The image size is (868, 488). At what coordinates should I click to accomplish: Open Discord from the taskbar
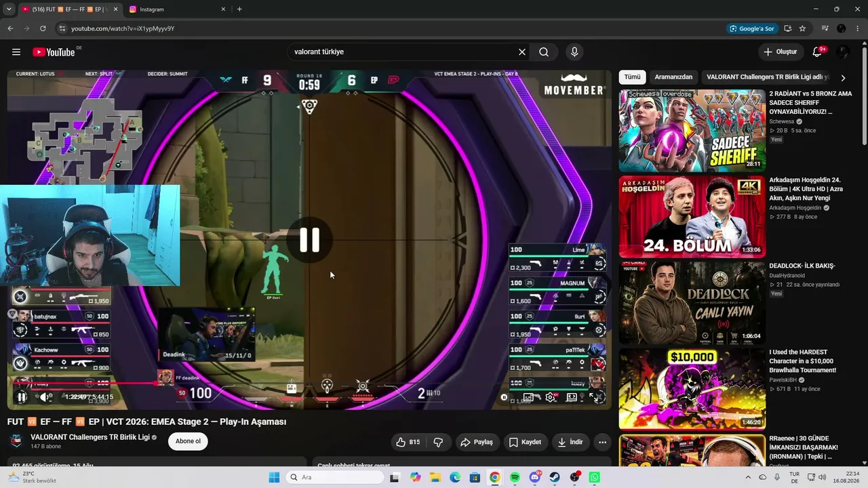[535, 477]
